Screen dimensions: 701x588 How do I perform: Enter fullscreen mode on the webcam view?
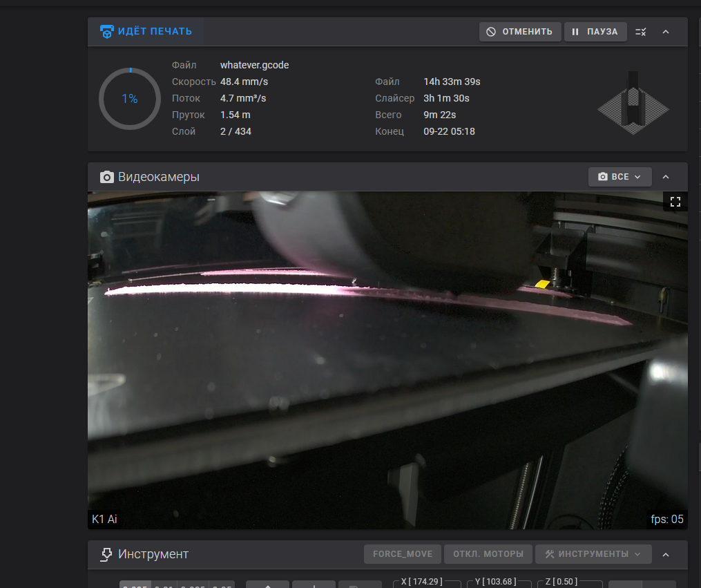[x=675, y=202]
